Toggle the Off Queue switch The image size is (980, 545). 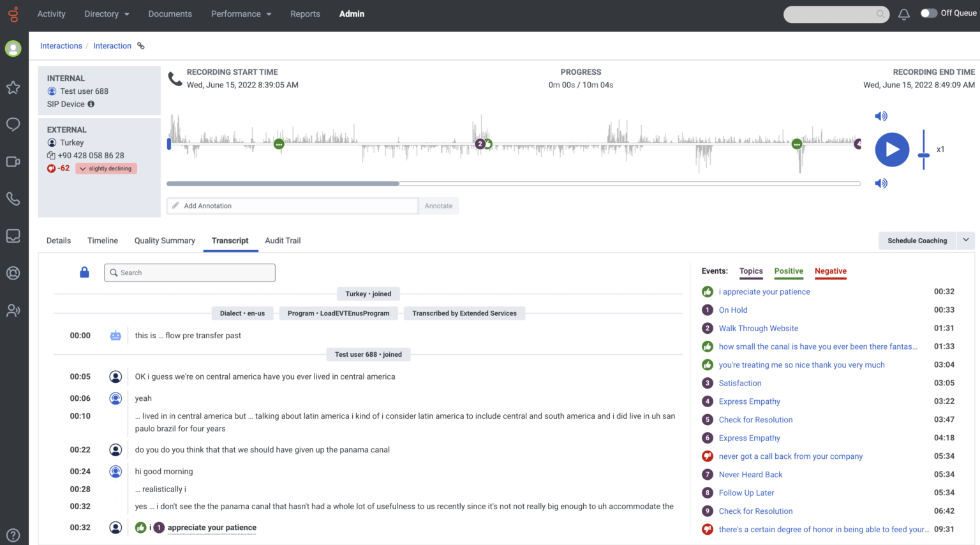(x=928, y=13)
